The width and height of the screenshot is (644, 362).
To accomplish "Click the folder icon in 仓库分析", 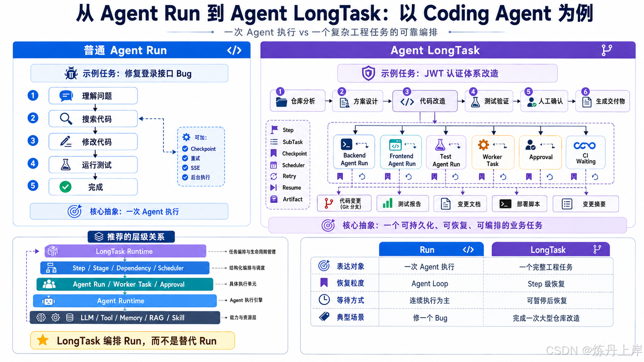I will coord(282,102).
